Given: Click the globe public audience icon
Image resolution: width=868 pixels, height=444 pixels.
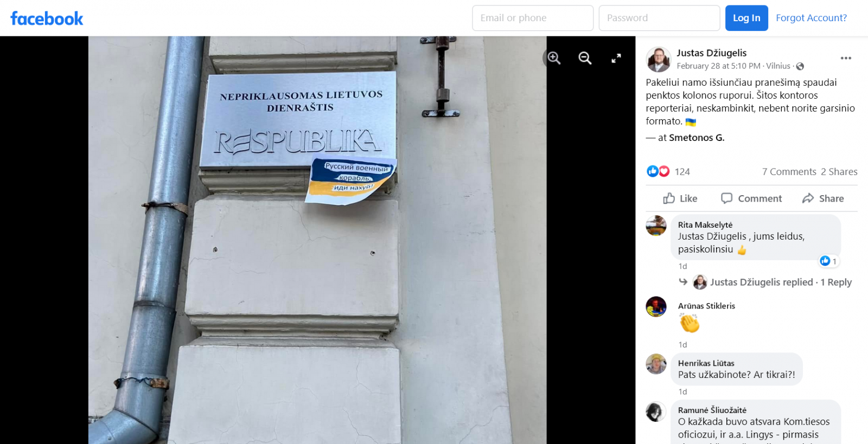Looking at the screenshot, I should (x=800, y=66).
